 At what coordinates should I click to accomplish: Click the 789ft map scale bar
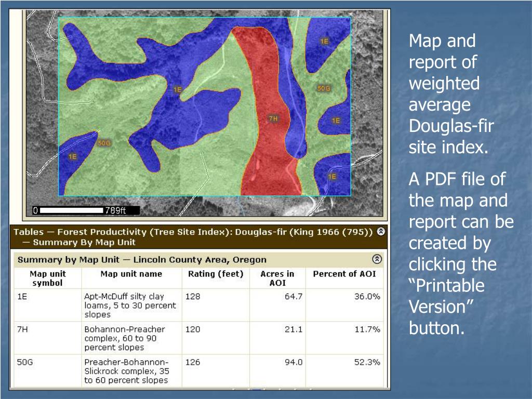point(86,210)
